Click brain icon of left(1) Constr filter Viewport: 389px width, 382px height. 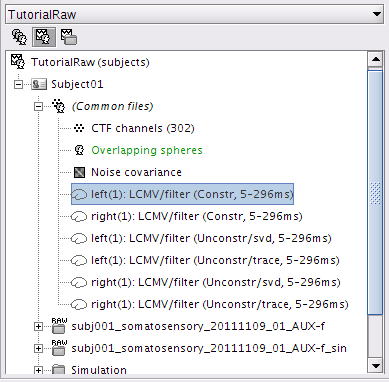tap(79, 194)
